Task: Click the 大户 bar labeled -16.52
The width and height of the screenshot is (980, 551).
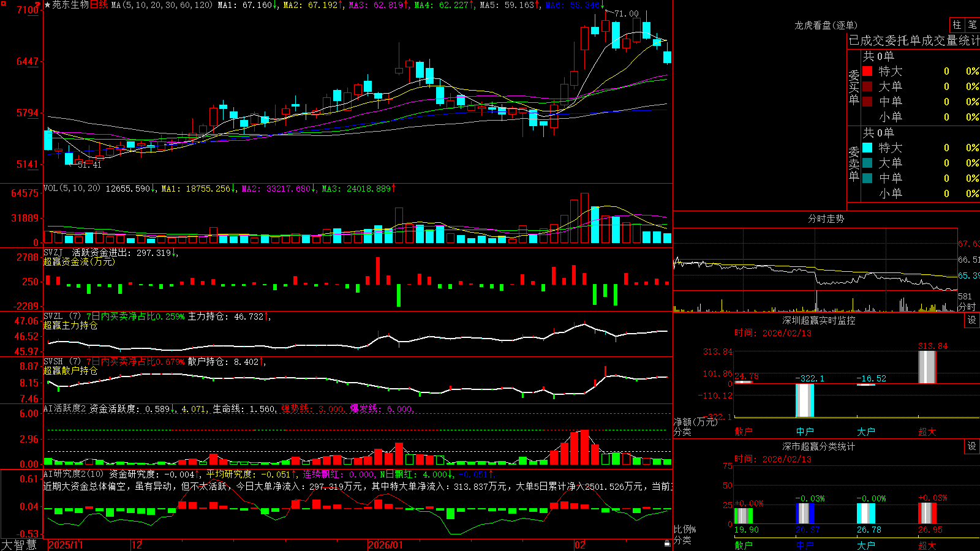Action: point(866,384)
